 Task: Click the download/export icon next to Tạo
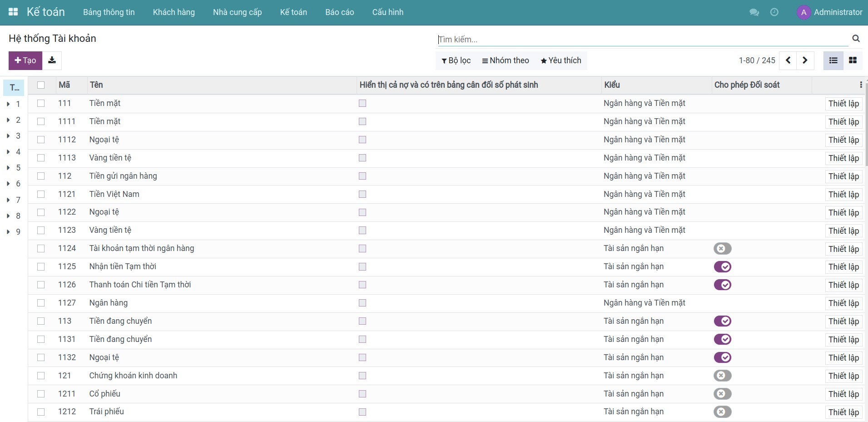point(52,60)
